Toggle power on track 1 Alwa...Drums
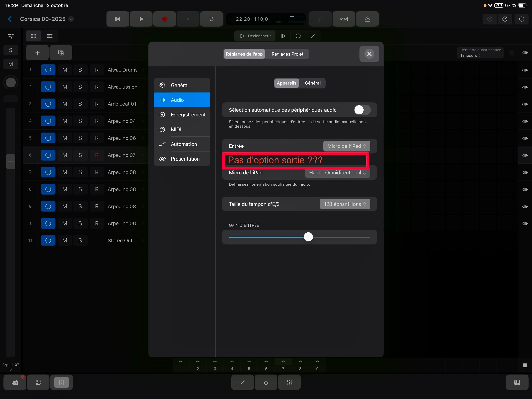 (x=48, y=70)
